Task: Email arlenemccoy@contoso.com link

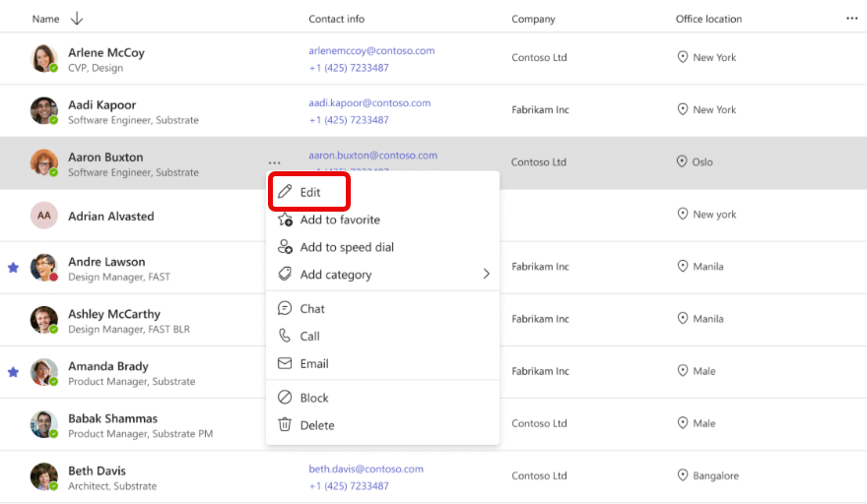Action: pyautogui.click(x=371, y=50)
